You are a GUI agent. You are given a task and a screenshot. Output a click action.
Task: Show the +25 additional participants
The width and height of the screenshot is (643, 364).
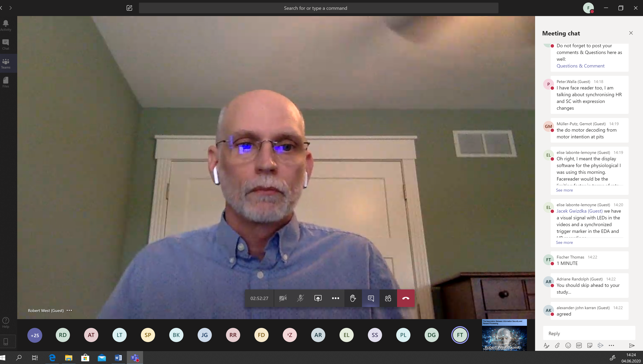[x=34, y=335]
